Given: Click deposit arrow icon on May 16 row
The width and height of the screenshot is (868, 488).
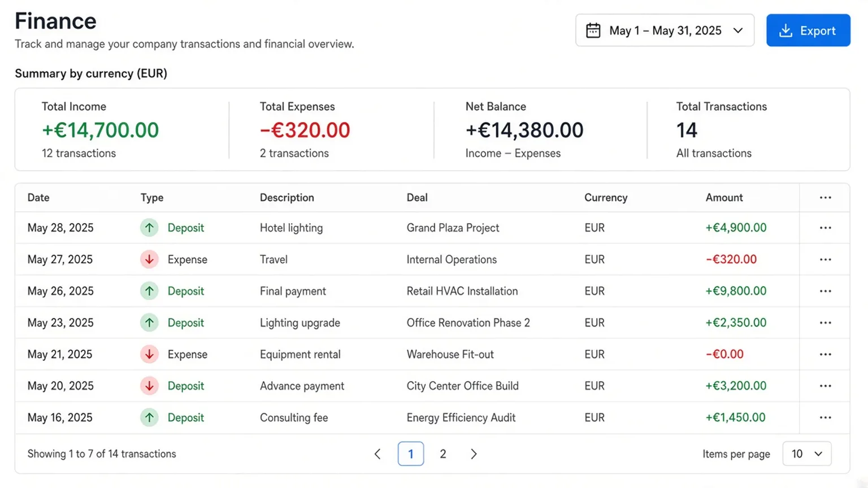Looking at the screenshot, I should (x=149, y=417).
